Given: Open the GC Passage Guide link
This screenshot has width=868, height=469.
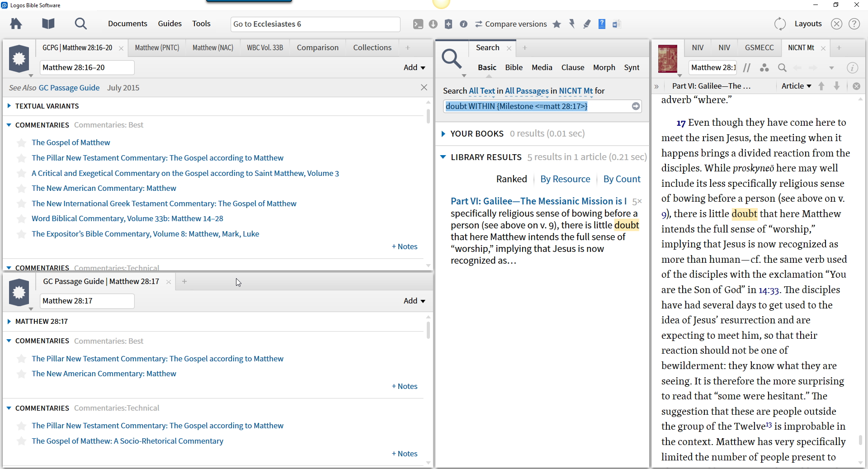Looking at the screenshot, I should coord(69,88).
